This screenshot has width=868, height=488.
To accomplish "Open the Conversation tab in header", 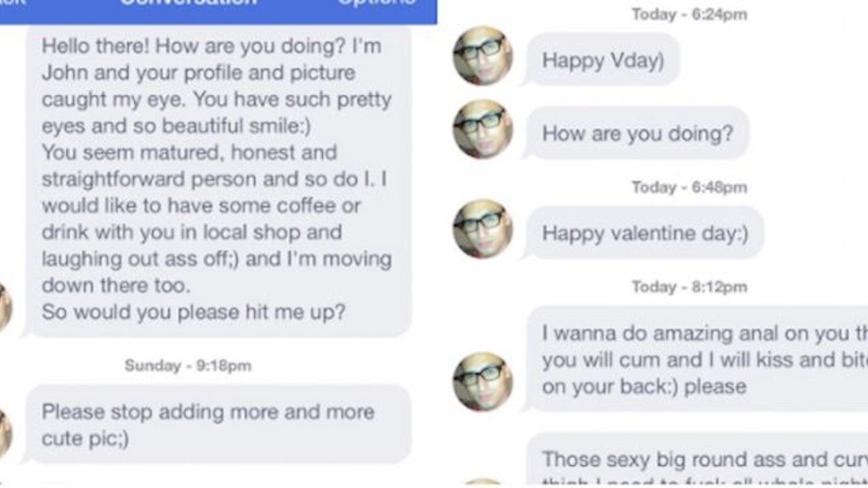I will (x=189, y=3).
